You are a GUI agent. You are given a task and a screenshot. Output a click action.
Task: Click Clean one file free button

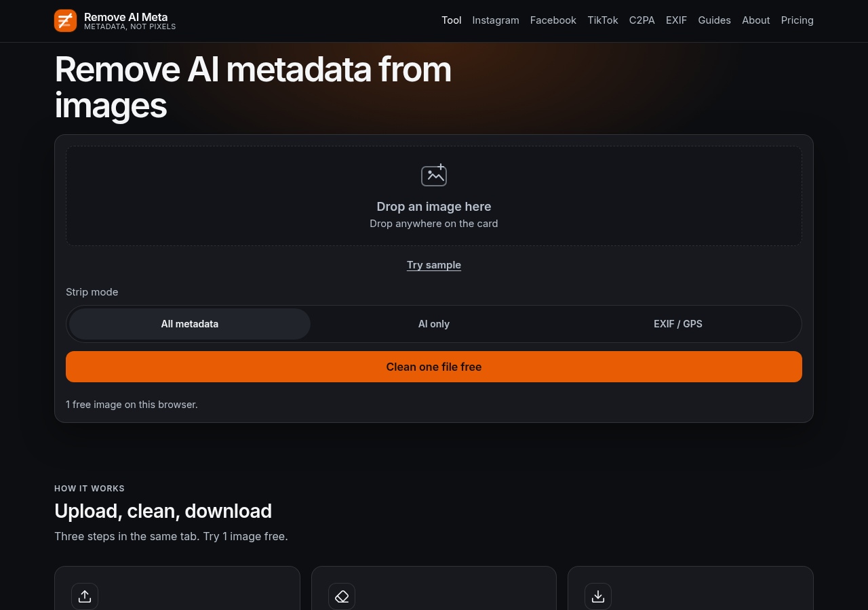point(434,367)
